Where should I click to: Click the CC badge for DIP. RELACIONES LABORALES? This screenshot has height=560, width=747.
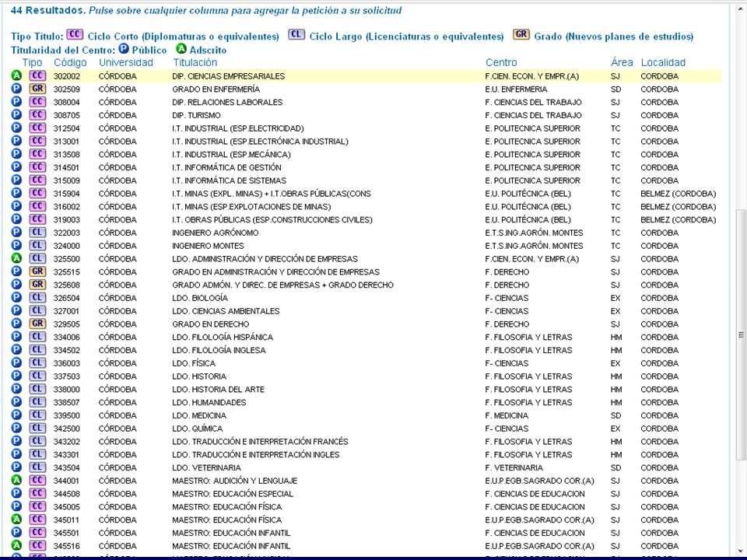[x=37, y=102]
